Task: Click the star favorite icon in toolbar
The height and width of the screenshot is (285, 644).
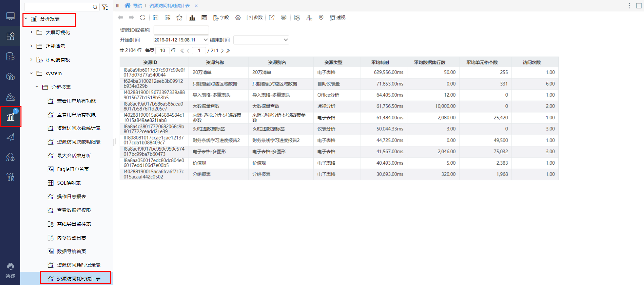Action: point(179,17)
